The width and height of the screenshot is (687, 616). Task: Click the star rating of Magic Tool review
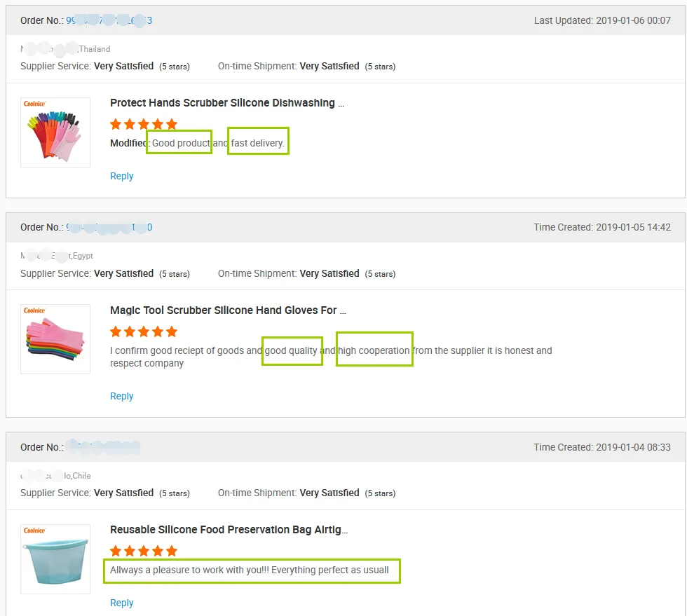click(144, 331)
